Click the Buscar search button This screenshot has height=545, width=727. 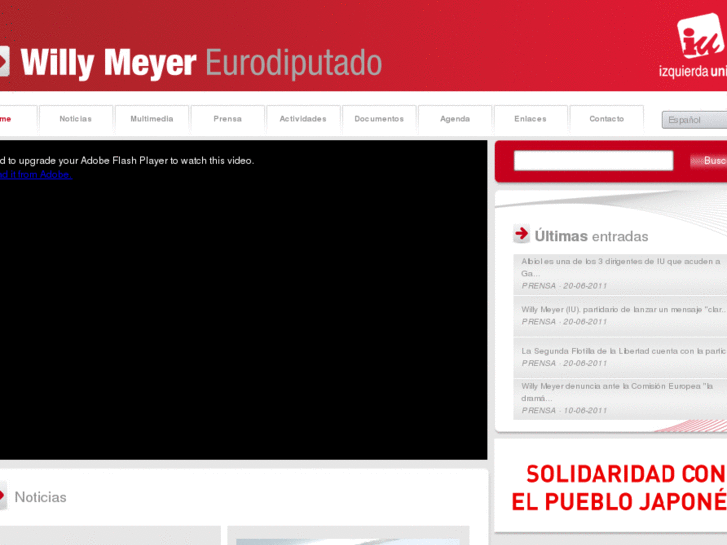tap(708, 161)
